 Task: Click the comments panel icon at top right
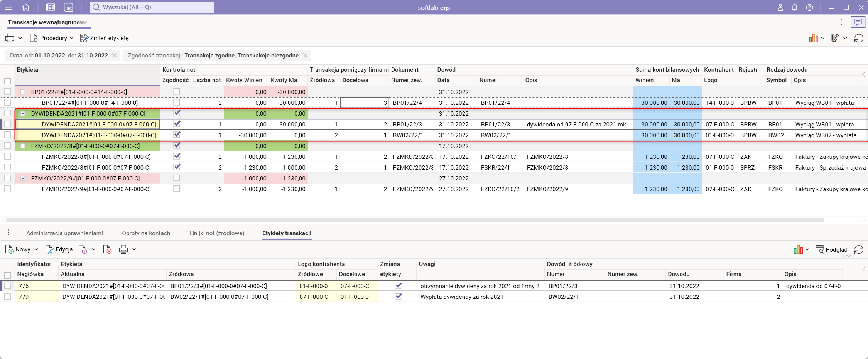[x=858, y=22]
